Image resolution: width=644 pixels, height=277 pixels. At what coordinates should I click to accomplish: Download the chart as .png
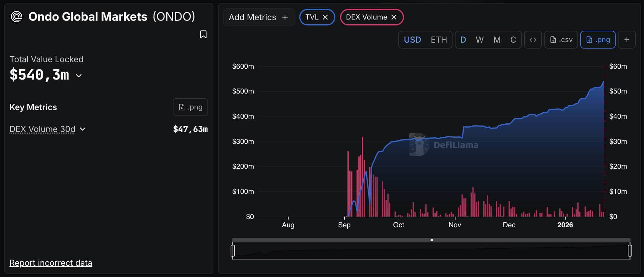(x=598, y=40)
